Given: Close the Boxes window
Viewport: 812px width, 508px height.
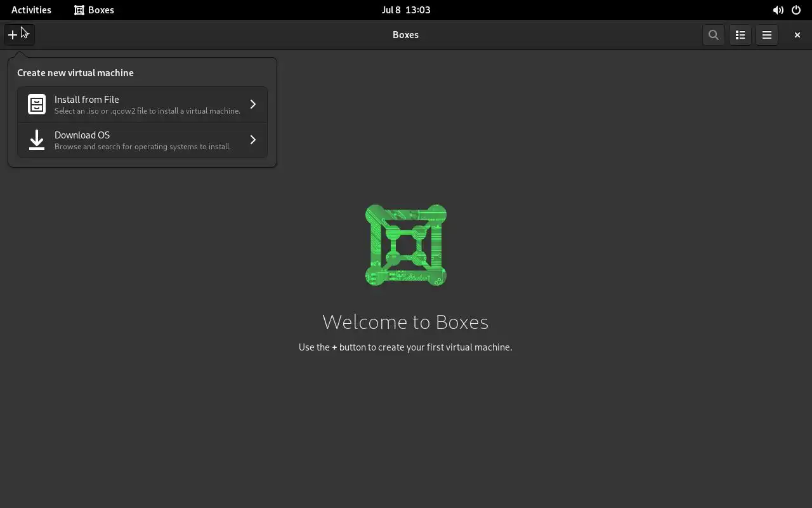Looking at the screenshot, I should tap(797, 35).
